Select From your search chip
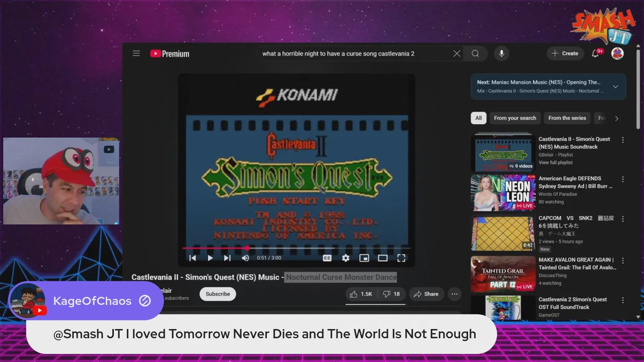 point(515,118)
